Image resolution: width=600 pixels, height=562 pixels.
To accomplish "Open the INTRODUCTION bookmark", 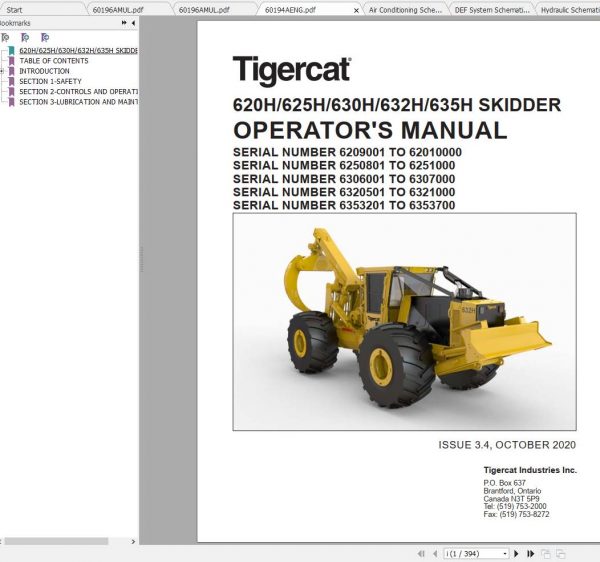I will click(44, 71).
